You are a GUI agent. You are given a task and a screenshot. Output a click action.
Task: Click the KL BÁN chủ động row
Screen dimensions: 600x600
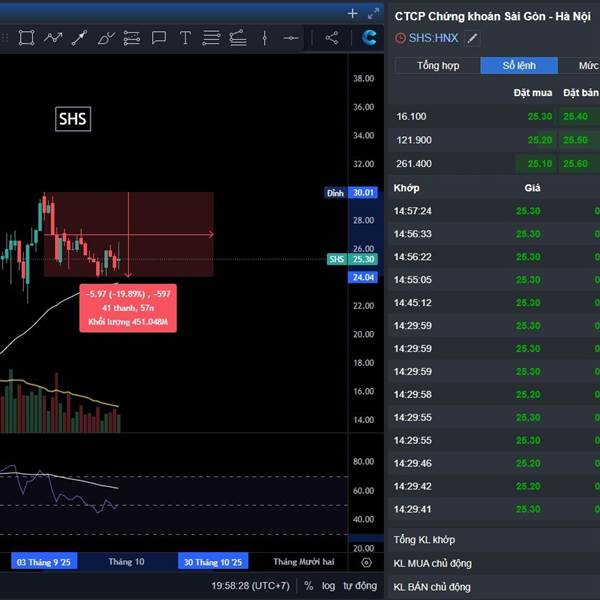pos(494,587)
